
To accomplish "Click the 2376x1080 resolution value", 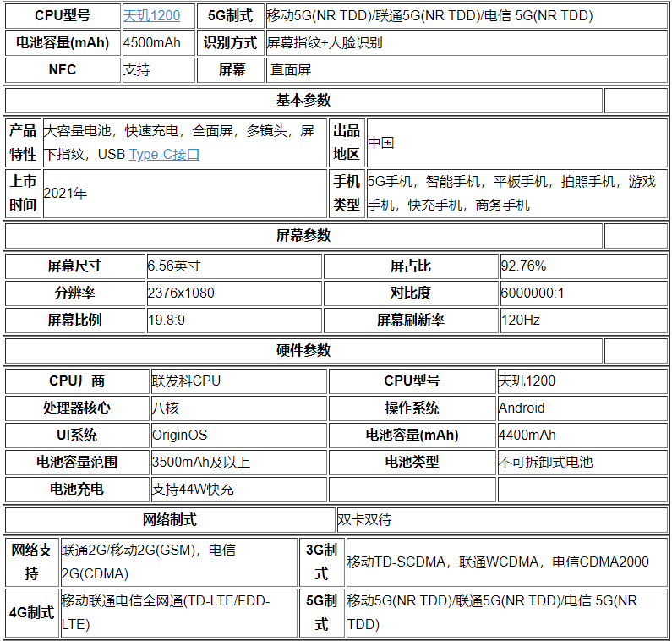I will pos(181,293).
